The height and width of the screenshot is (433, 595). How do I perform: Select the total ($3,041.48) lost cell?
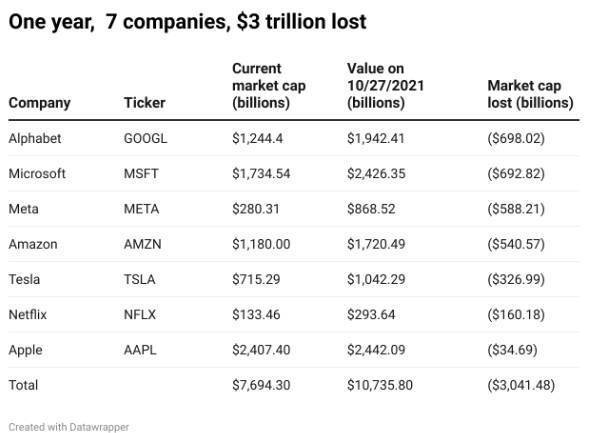521,385
